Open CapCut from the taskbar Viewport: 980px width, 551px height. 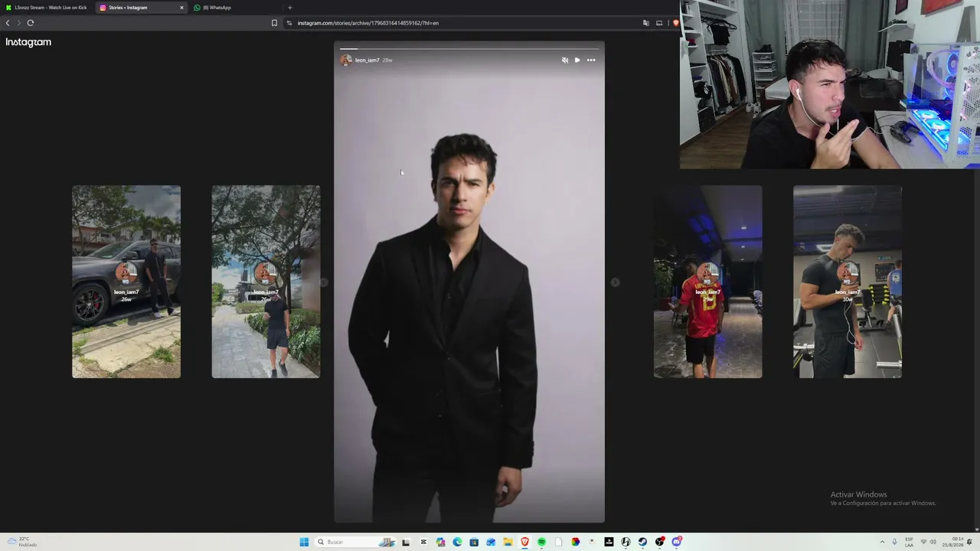423,542
